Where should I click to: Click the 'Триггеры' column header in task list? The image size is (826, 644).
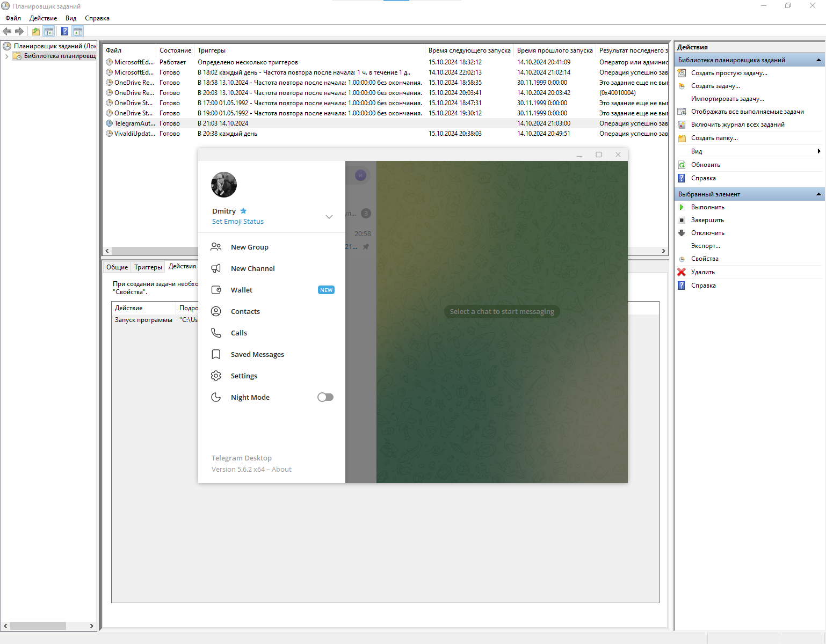tap(310, 50)
